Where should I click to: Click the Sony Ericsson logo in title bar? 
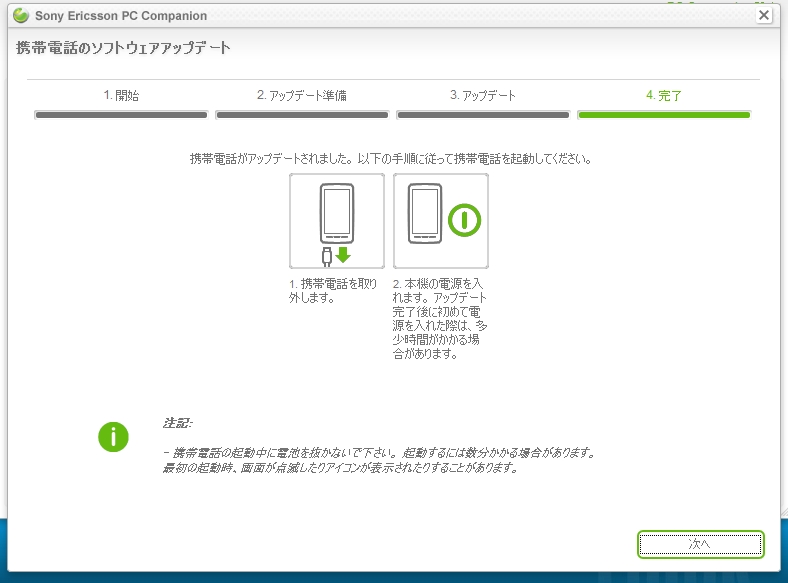pos(20,16)
